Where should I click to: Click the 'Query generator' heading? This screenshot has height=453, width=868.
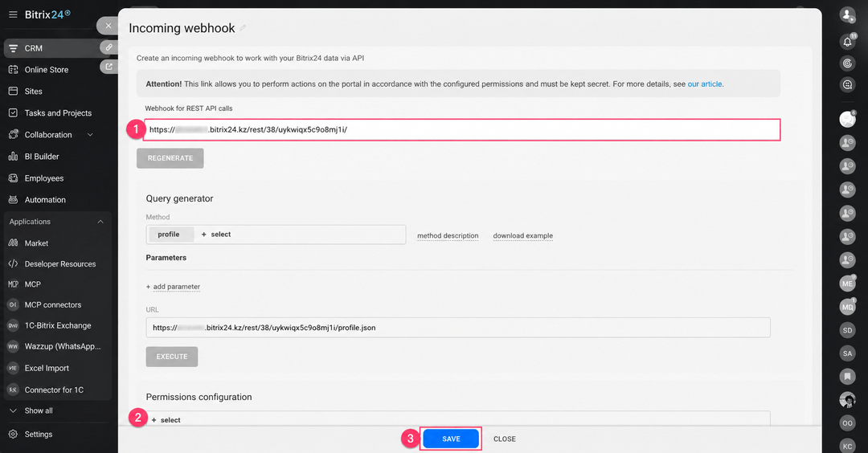point(179,198)
